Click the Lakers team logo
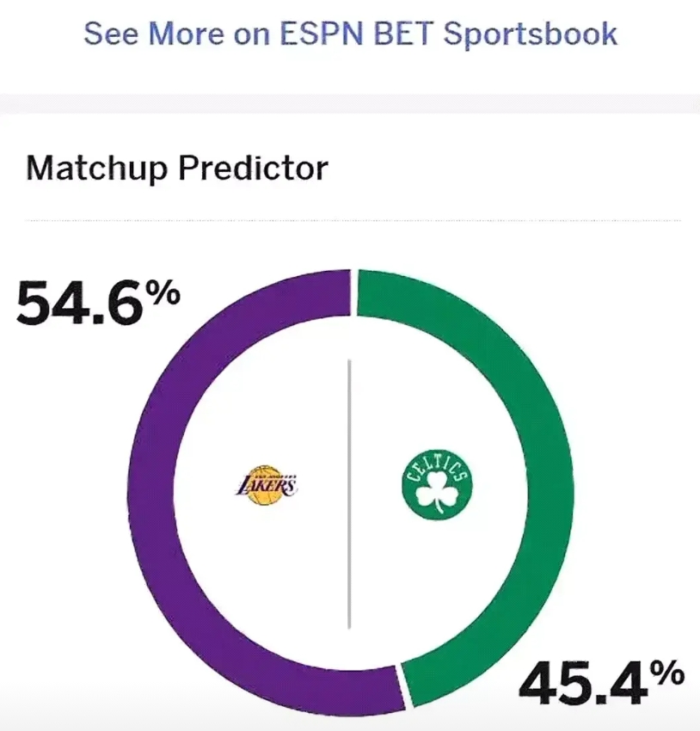 [266, 485]
